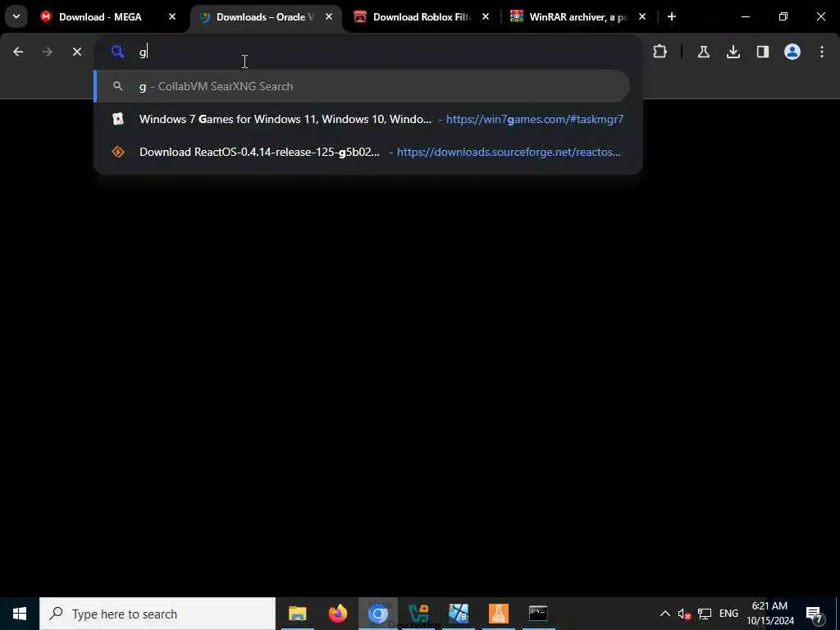
Task: Open the network tray icon
Action: click(x=705, y=614)
